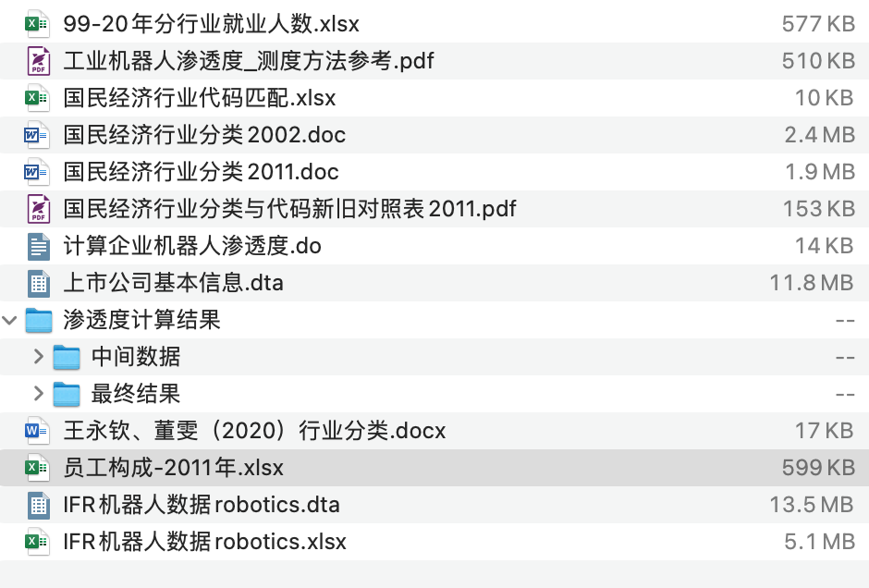Expand the 中间数据 subfolder

click(38, 357)
